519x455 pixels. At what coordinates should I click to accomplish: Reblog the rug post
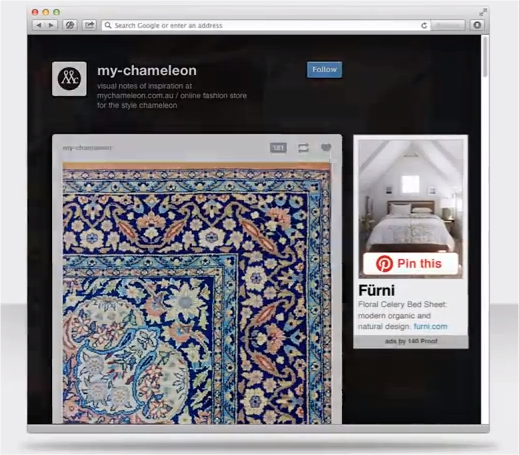coord(303,148)
